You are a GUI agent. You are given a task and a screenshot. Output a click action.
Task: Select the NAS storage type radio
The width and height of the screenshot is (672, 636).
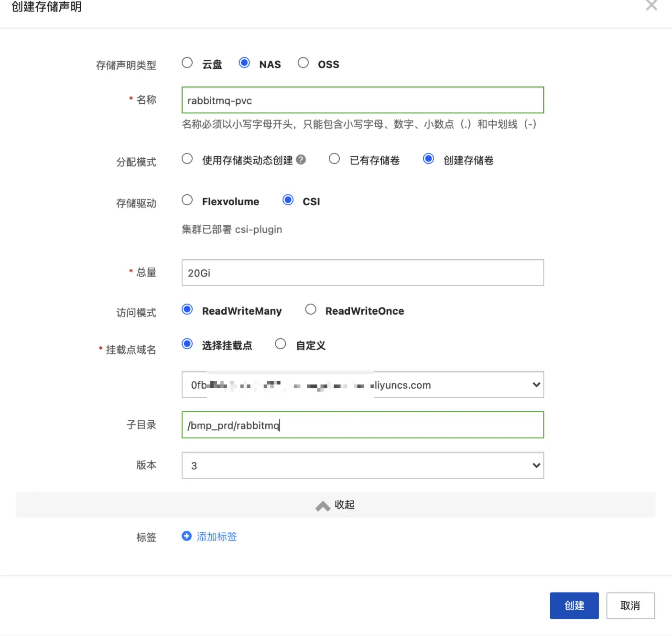(x=244, y=63)
